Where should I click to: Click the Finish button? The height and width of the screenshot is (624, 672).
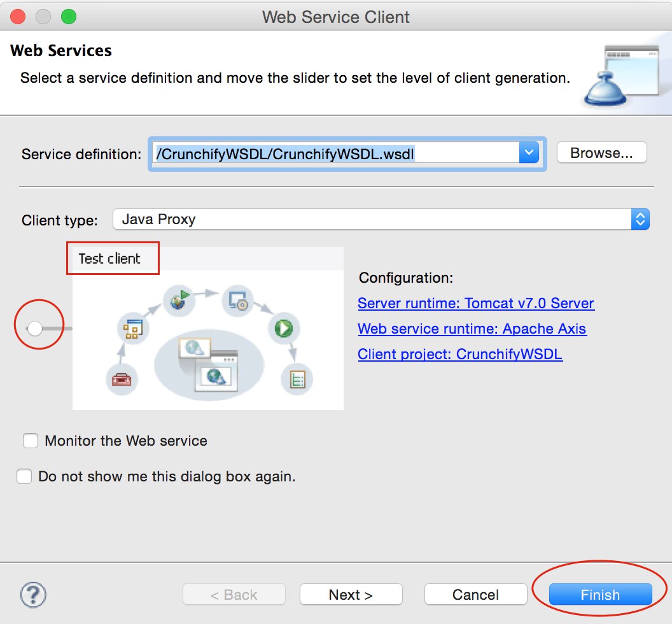pos(600,595)
